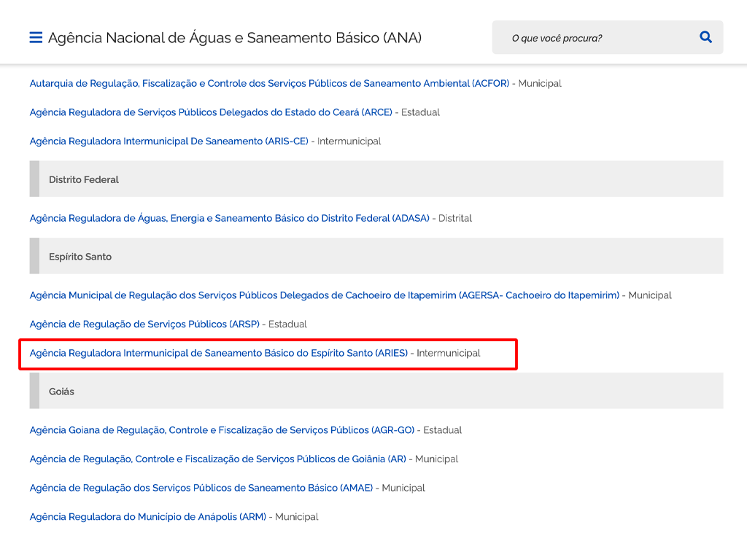The width and height of the screenshot is (747, 560).
Task: Open the AGERSA Cachoeiro de Itapemirim link
Action: (324, 295)
